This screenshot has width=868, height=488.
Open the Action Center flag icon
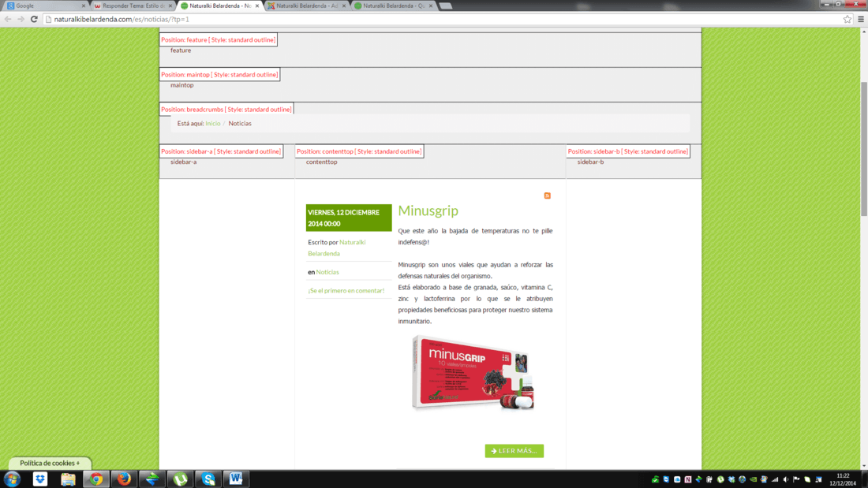click(x=797, y=479)
